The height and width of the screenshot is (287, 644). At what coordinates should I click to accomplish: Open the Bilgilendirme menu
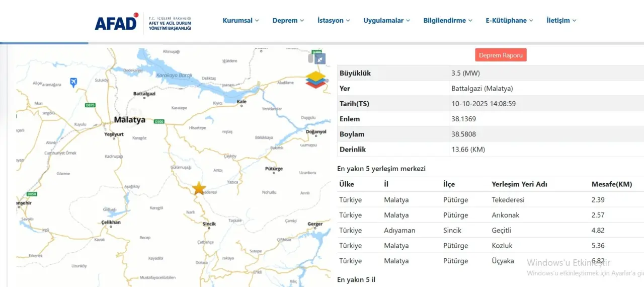(x=448, y=21)
